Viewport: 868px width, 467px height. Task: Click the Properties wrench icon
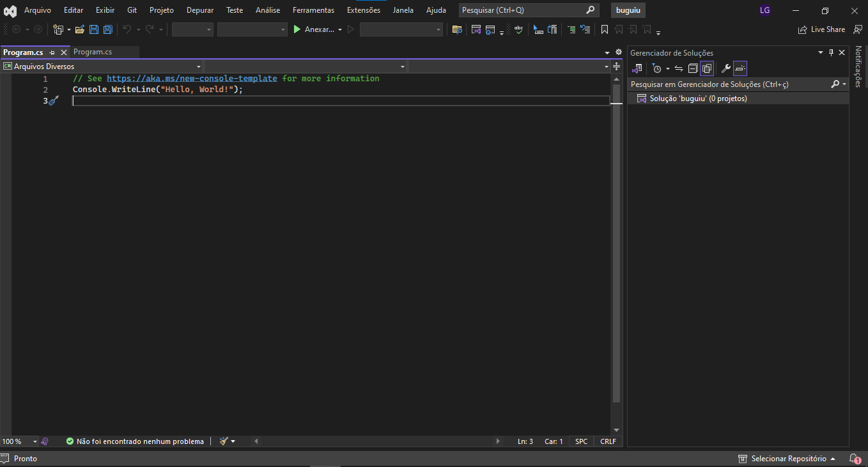click(x=725, y=68)
